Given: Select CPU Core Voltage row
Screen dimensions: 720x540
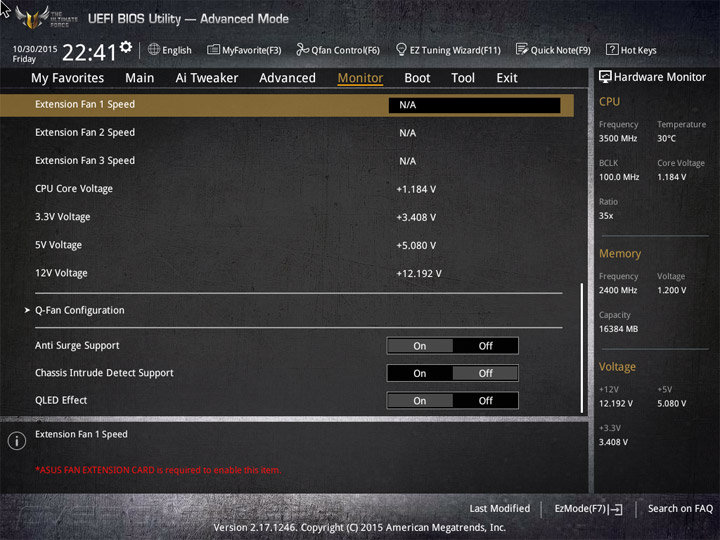Looking at the screenshot, I should [x=287, y=189].
